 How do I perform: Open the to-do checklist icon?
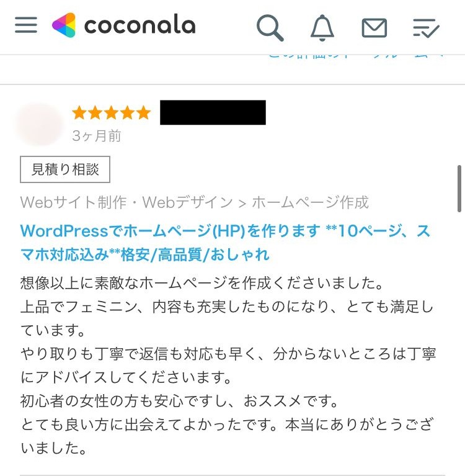tap(426, 28)
